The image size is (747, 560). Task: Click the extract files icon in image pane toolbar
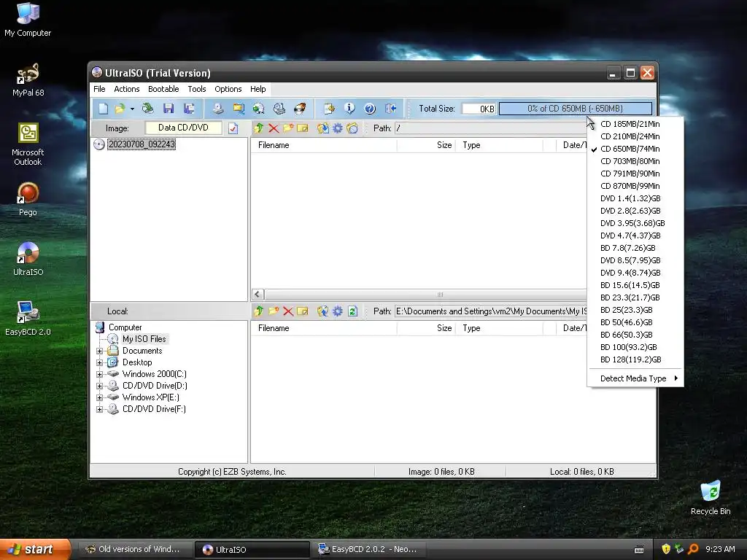[x=323, y=128]
